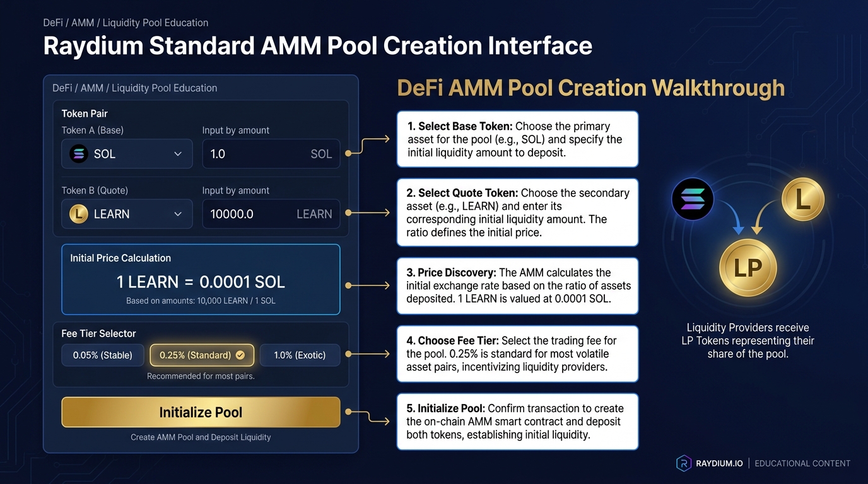Click the 'Input by amount' label above SOL field
The height and width of the screenshot is (484, 868).
click(x=236, y=130)
